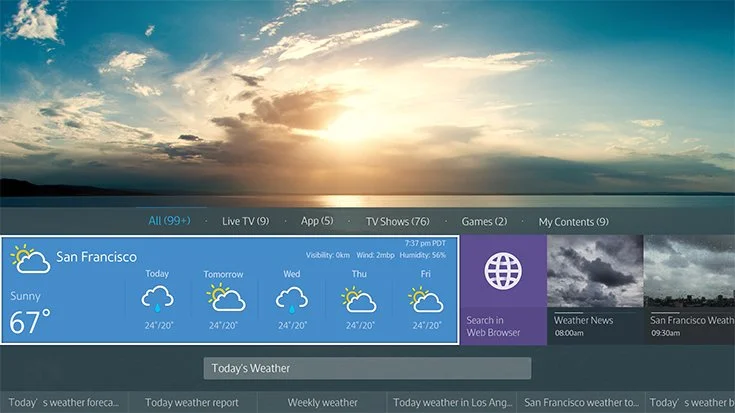Image resolution: width=735 pixels, height=413 pixels.
Task: Select 'Today weather in Los Ang...' suggestion
Action: coord(452,403)
